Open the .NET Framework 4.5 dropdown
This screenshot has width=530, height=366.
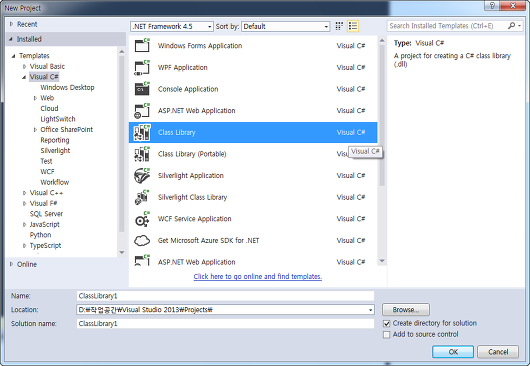(172, 26)
